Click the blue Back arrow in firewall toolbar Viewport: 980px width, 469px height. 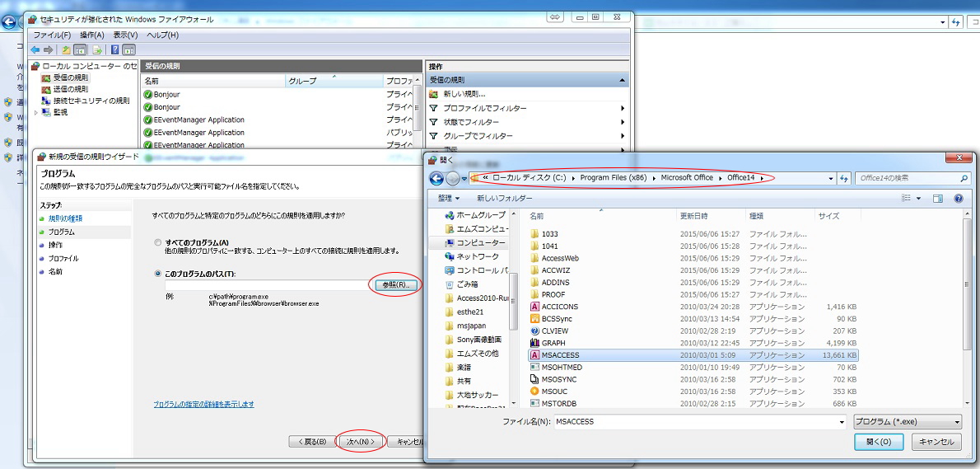click(35, 50)
